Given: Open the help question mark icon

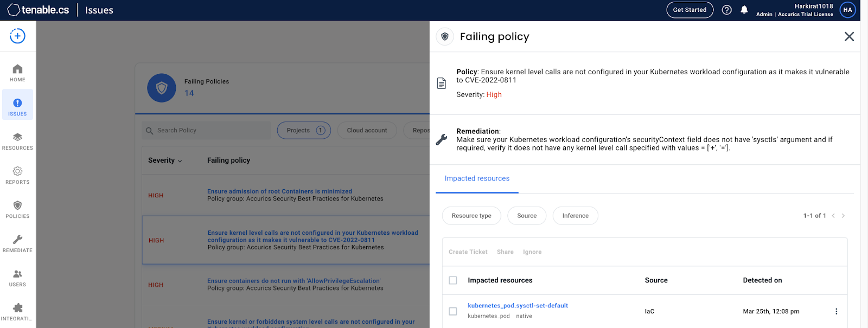Looking at the screenshot, I should [727, 10].
